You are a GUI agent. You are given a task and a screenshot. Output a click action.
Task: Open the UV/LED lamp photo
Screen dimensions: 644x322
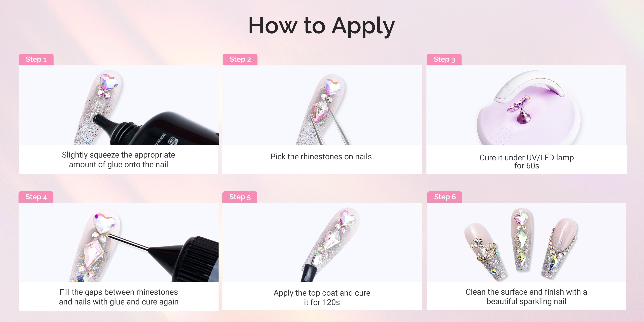click(526, 105)
